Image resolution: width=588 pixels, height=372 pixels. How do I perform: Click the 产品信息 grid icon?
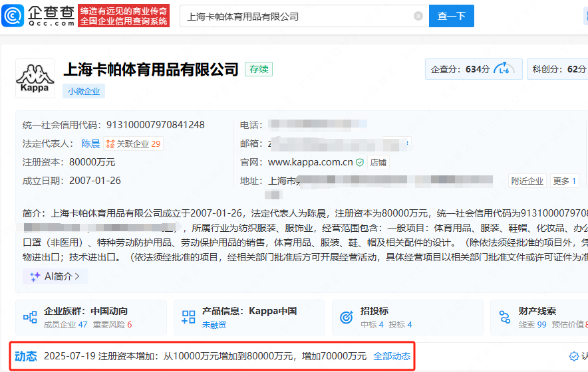coord(188,317)
